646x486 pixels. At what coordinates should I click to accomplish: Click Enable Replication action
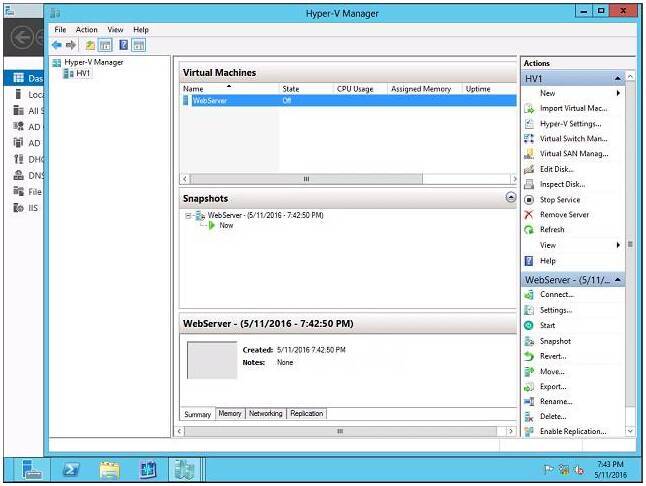click(x=573, y=431)
